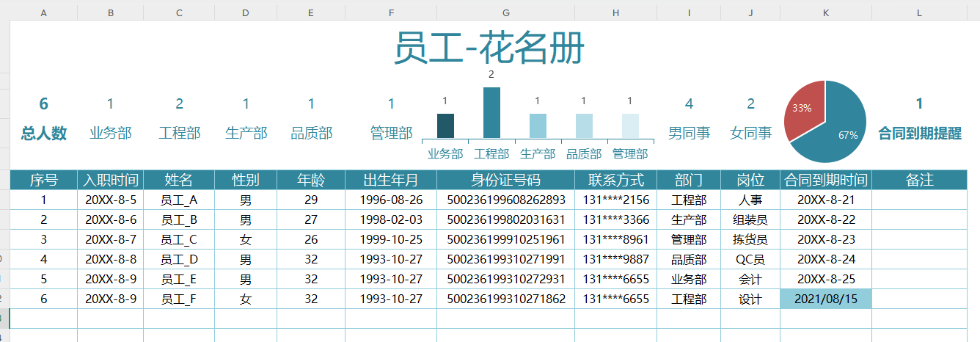The height and width of the screenshot is (342, 980).
Task: Click the cell containing 员工_B
Action: point(179,219)
